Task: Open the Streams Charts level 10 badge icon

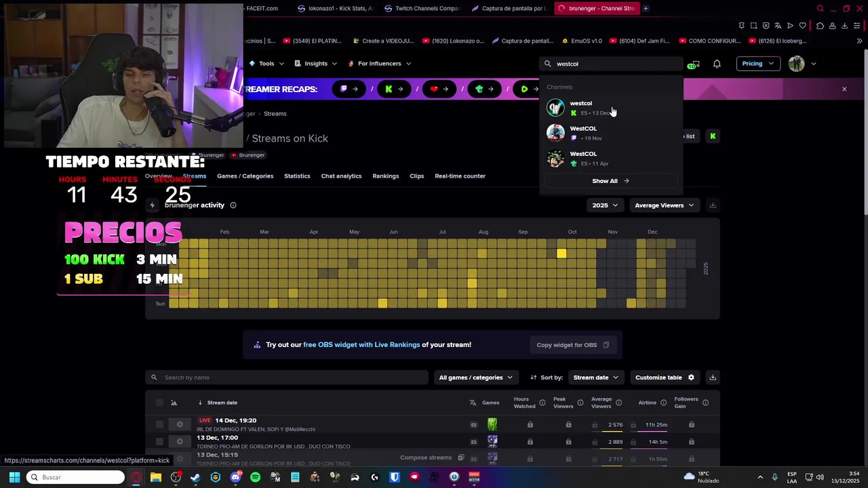Action: 692,64
